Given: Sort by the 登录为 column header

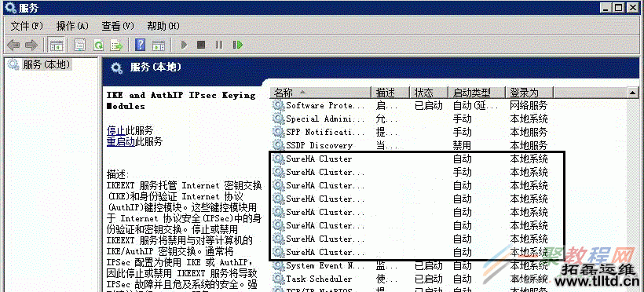Looking at the screenshot, I should pos(529,93).
